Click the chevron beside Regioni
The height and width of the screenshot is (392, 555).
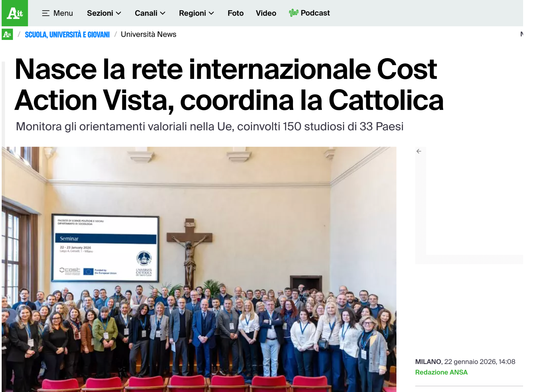[211, 13]
